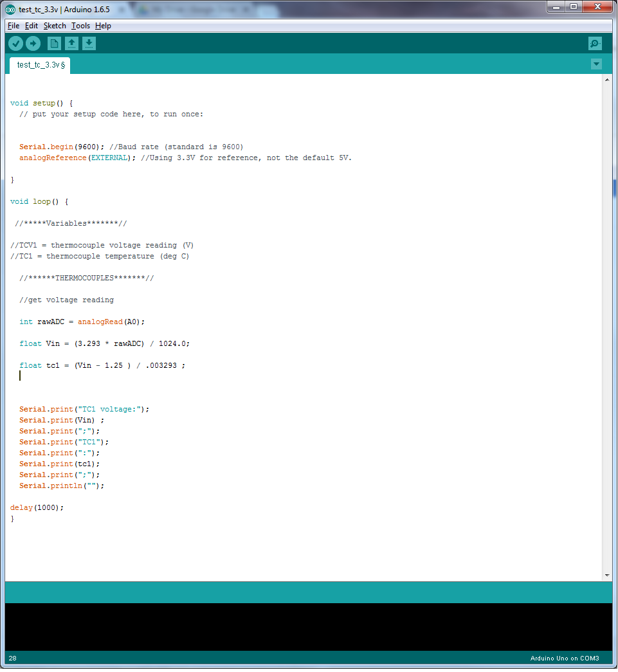Select the test_tc_3.3v sketch tab
The image size is (618, 672).
[x=41, y=65]
